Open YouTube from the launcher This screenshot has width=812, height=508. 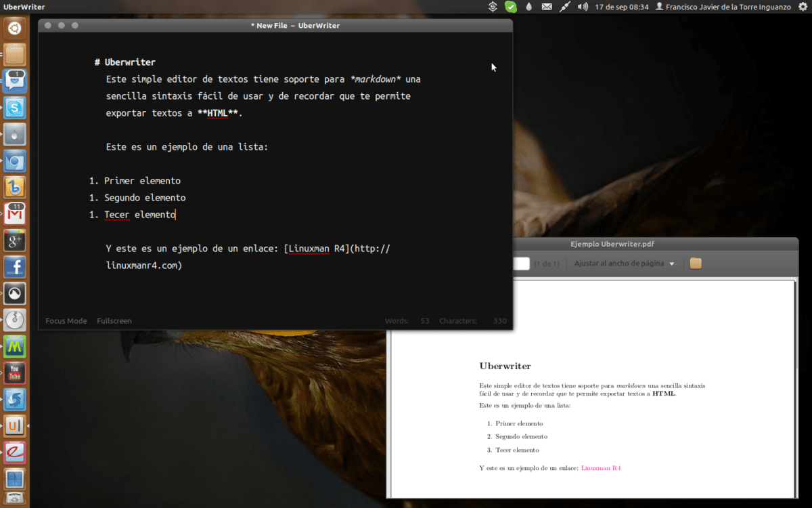pos(14,373)
